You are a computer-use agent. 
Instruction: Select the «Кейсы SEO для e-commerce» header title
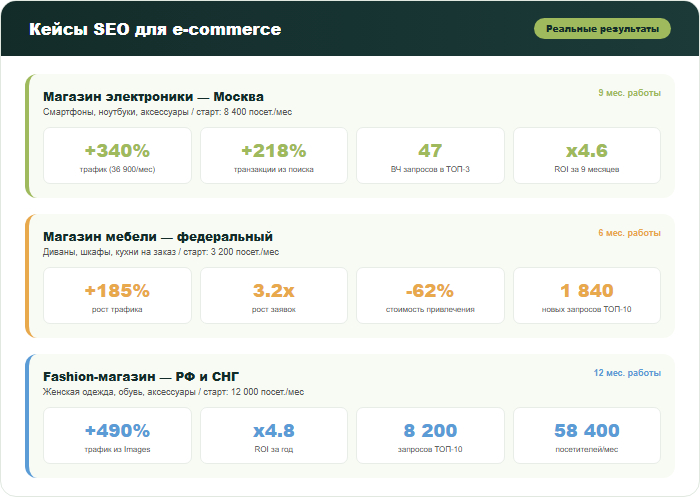pyautogui.click(x=155, y=30)
